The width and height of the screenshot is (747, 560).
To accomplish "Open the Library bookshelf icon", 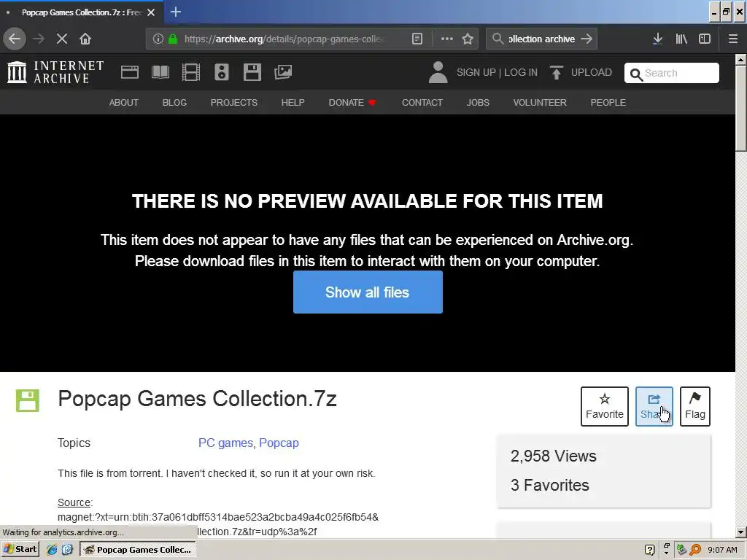I will click(x=681, y=39).
